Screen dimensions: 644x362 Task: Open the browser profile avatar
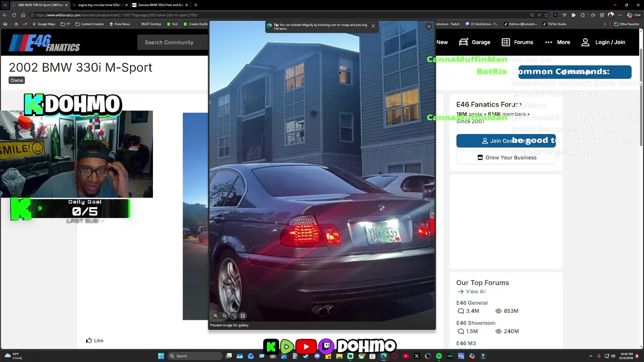[x=611, y=15]
